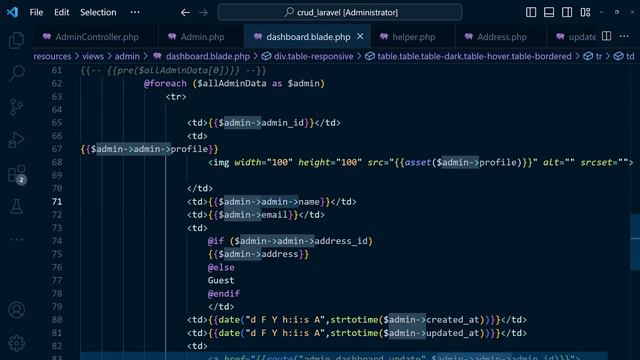Click the @else directive on line 76
Image resolution: width=640 pixels, height=360 pixels.
coord(221,267)
